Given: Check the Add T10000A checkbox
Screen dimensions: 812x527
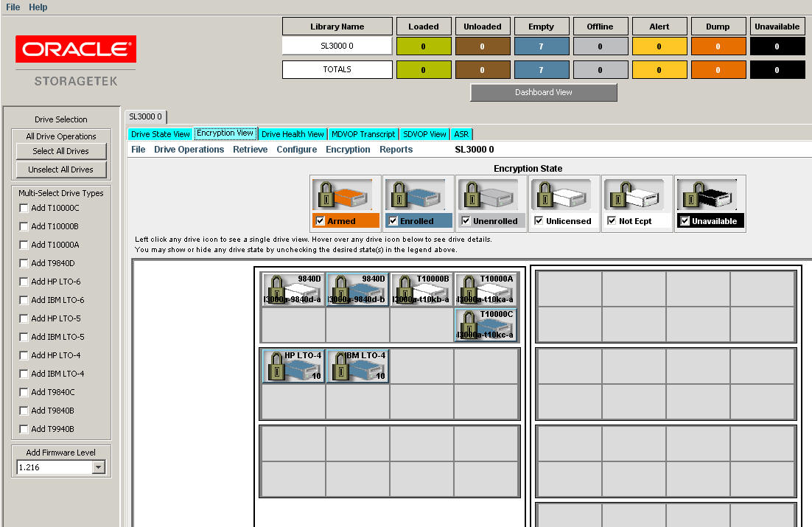Looking at the screenshot, I should click(24, 245).
